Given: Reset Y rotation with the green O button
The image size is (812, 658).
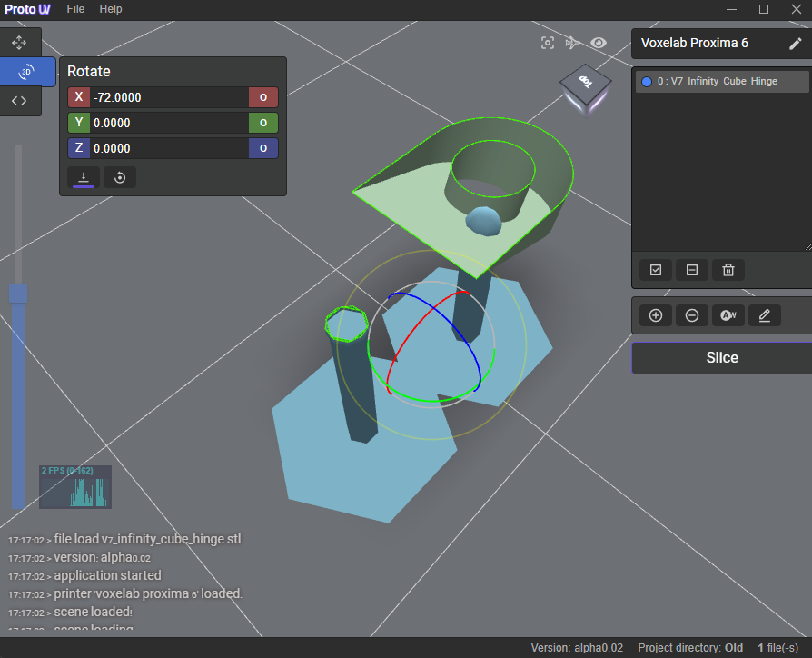Looking at the screenshot, I should 263,123.
